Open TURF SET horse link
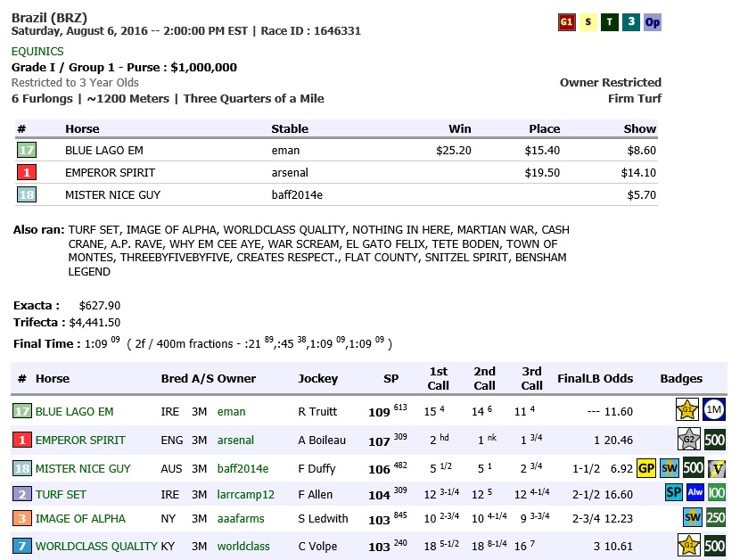 [x=61, y=494]
